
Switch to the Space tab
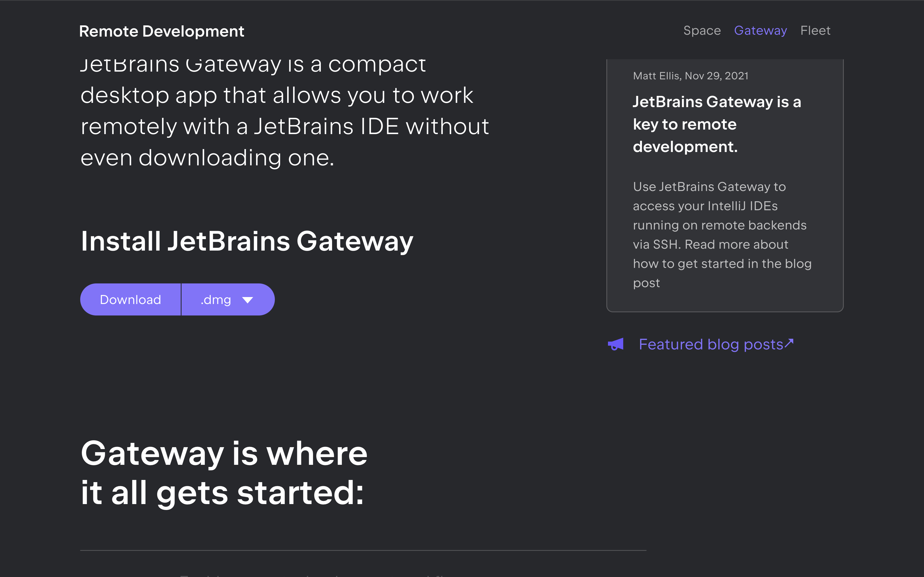702,30
